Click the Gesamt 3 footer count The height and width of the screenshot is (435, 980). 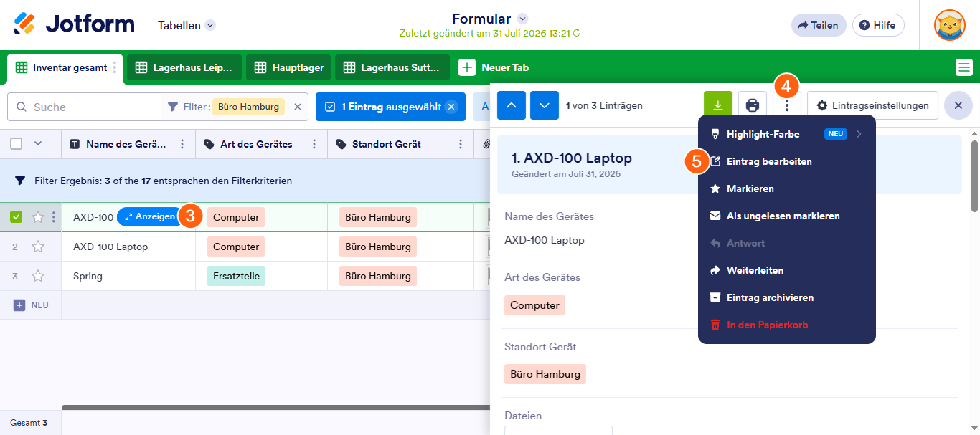point(29,423)
